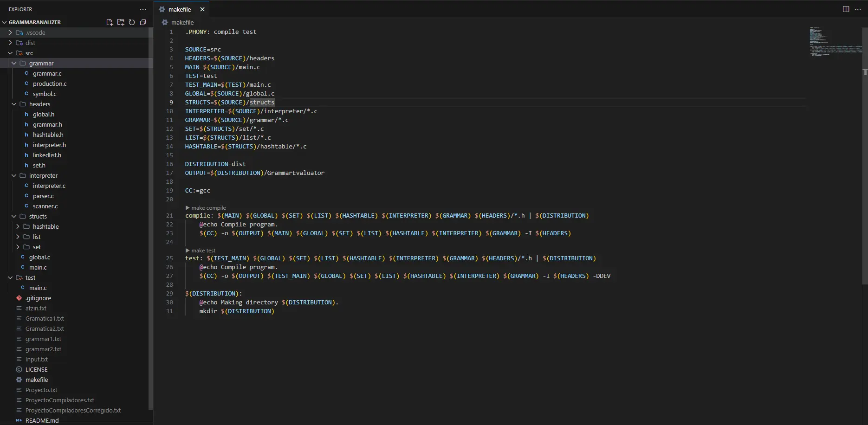Screen dimensions: 868x425
Task: Close the makefile tab
Action: click(202, 9)
